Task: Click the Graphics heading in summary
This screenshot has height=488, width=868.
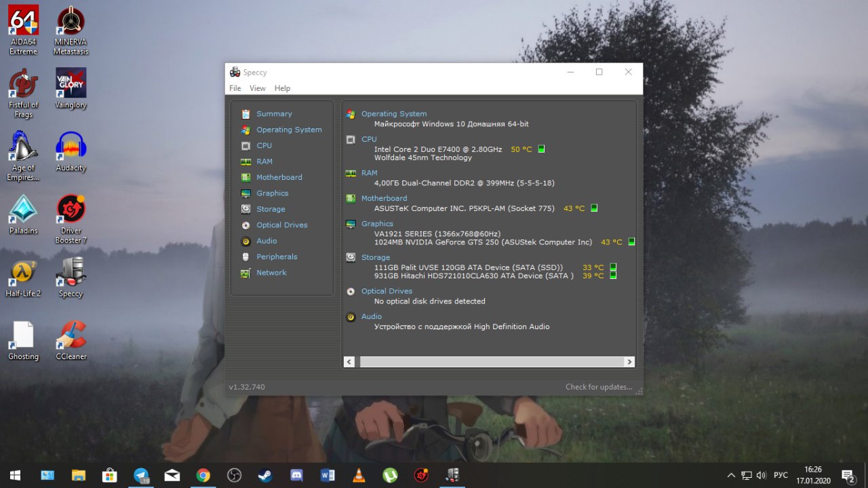Action: pyautogui.click(x=377, y=224)
